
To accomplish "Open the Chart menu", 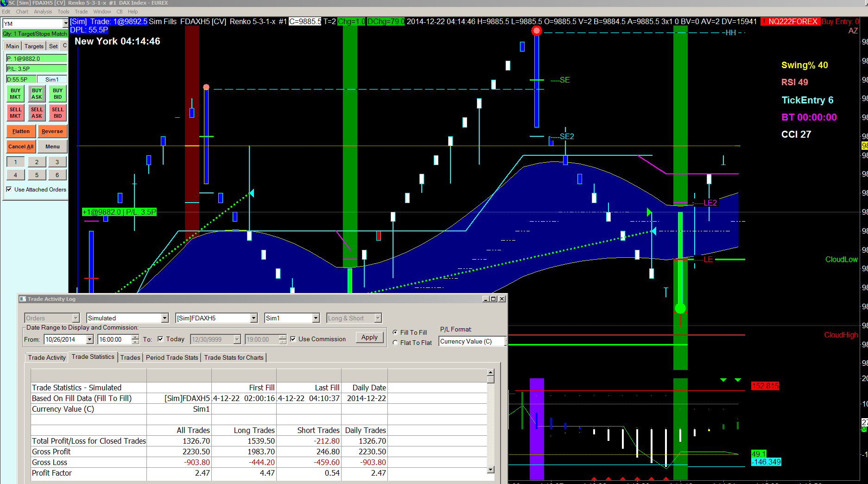I will (x=22, y=12).
